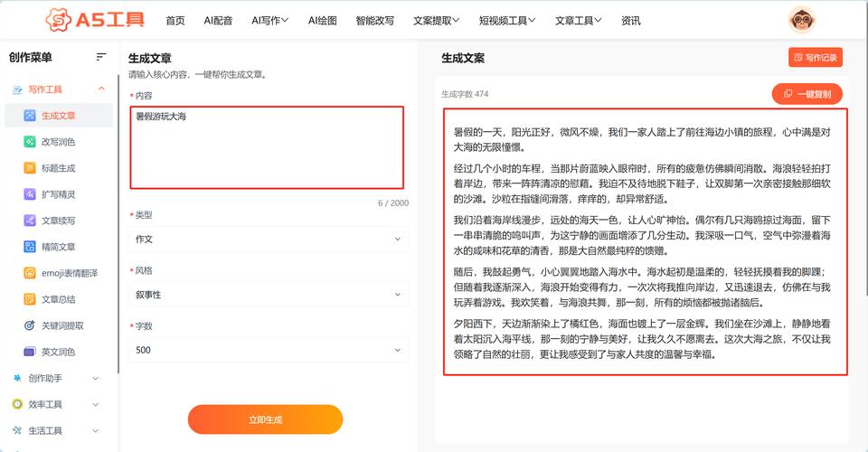Click the 创作助手 section icon
The width and height of the screenshot is (868, 452).
click(17, 379)
